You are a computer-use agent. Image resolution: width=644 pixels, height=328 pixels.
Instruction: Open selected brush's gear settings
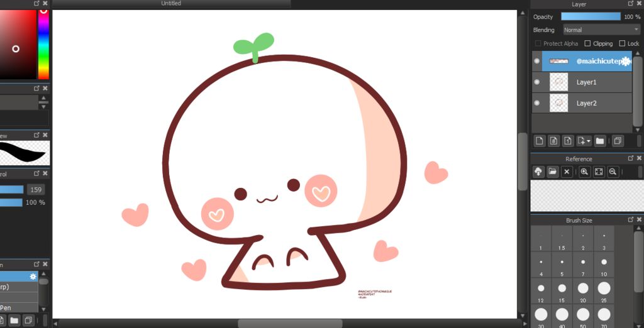(33, 276)
